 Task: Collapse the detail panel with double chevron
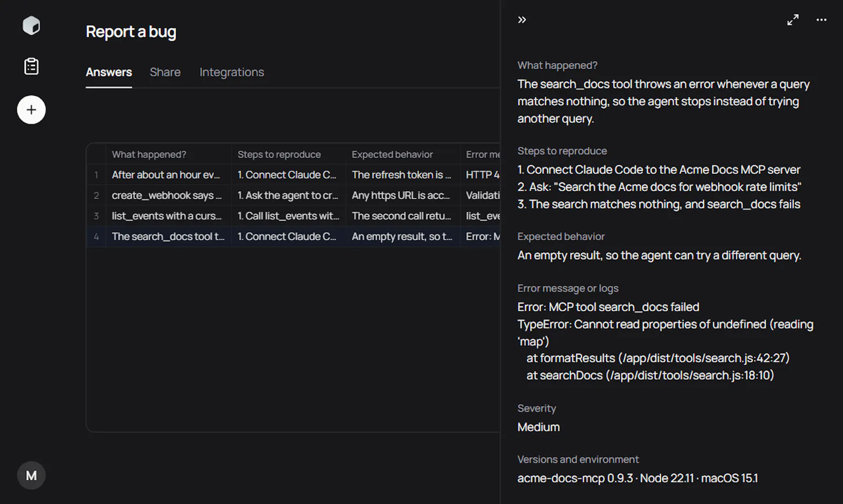522,20
